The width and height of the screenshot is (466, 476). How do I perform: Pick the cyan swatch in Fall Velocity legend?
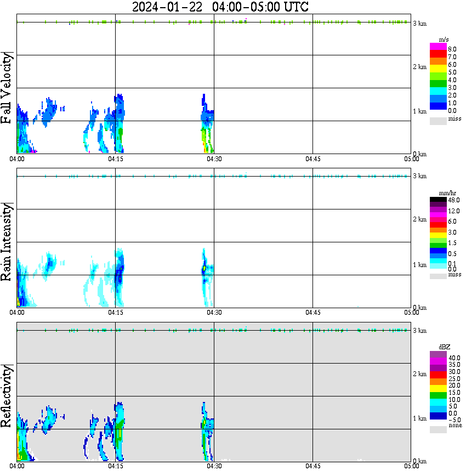pyautogui.click(x=438, y=92)
